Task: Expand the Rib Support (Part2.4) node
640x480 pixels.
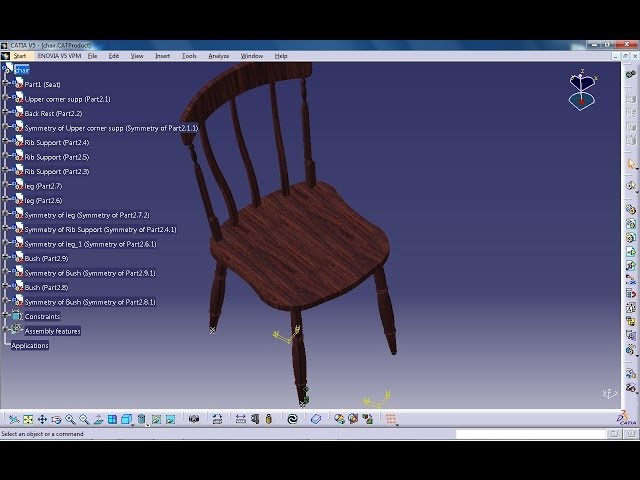Action: click(x=5, y=141)
